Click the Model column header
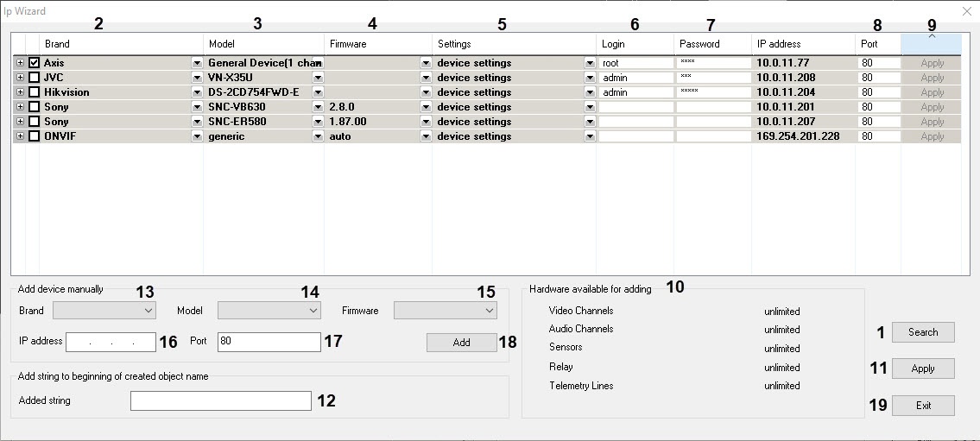 [263, 44]
